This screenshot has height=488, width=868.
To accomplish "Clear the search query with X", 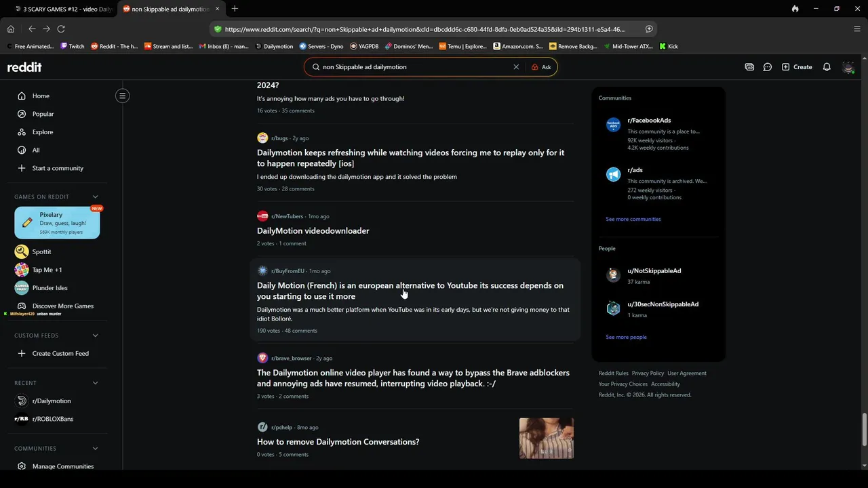I will point(516,67).
